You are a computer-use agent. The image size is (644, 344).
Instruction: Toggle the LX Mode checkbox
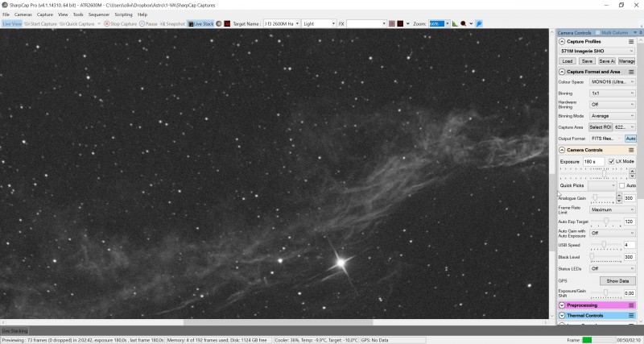point(611,161)
